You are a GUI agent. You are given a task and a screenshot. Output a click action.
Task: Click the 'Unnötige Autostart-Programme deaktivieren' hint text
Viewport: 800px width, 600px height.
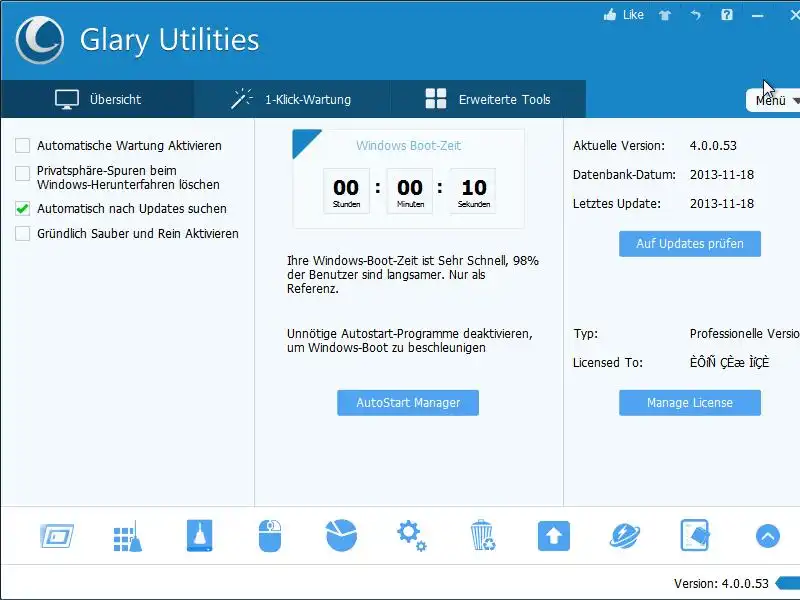(410, 341)
